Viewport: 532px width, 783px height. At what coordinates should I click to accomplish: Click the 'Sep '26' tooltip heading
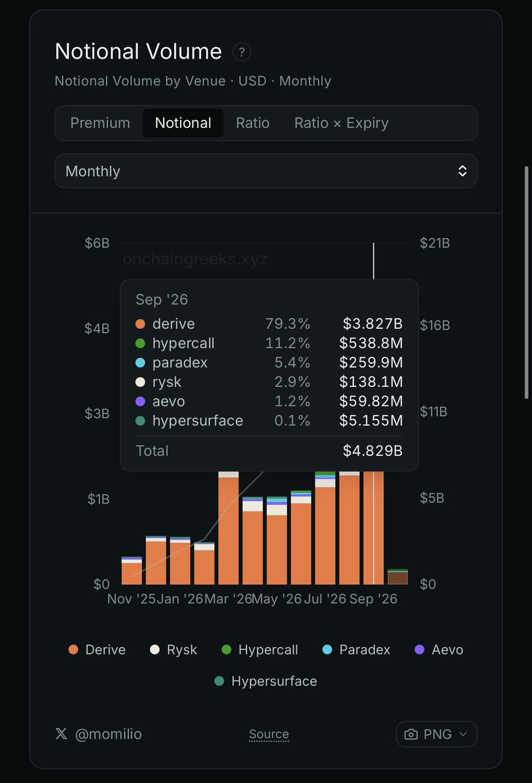click(x=162, y=299)
